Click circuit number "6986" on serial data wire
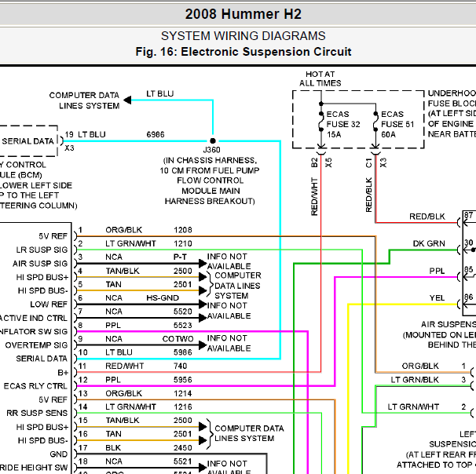 pos(156,135)
